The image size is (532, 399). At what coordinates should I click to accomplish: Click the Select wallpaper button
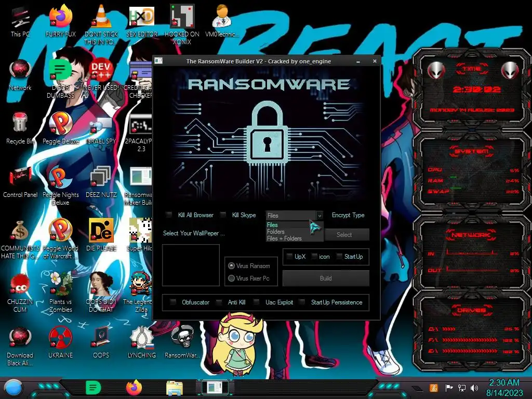(x=347, y=234)
